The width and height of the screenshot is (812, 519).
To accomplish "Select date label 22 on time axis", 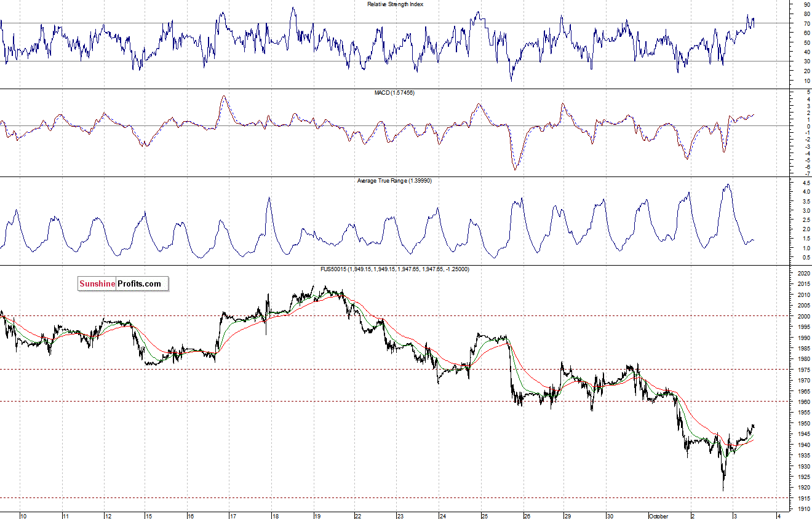I will tap(358, 516).
